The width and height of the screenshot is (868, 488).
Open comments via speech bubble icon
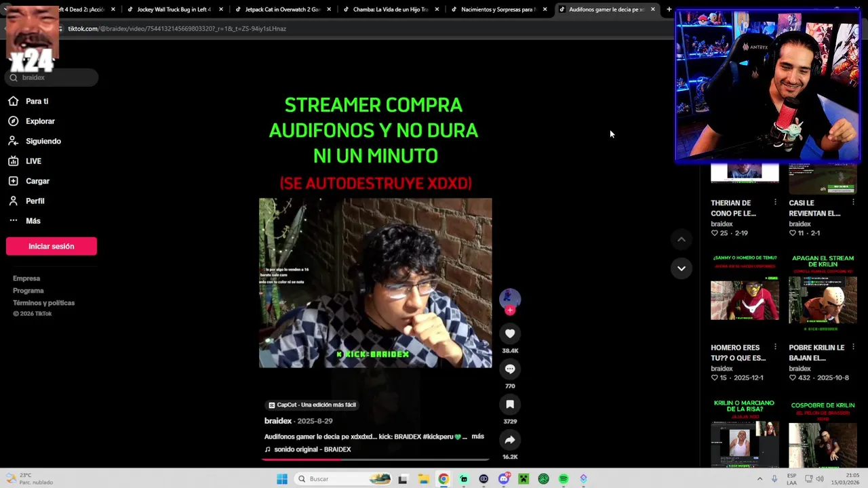[510, 369]
